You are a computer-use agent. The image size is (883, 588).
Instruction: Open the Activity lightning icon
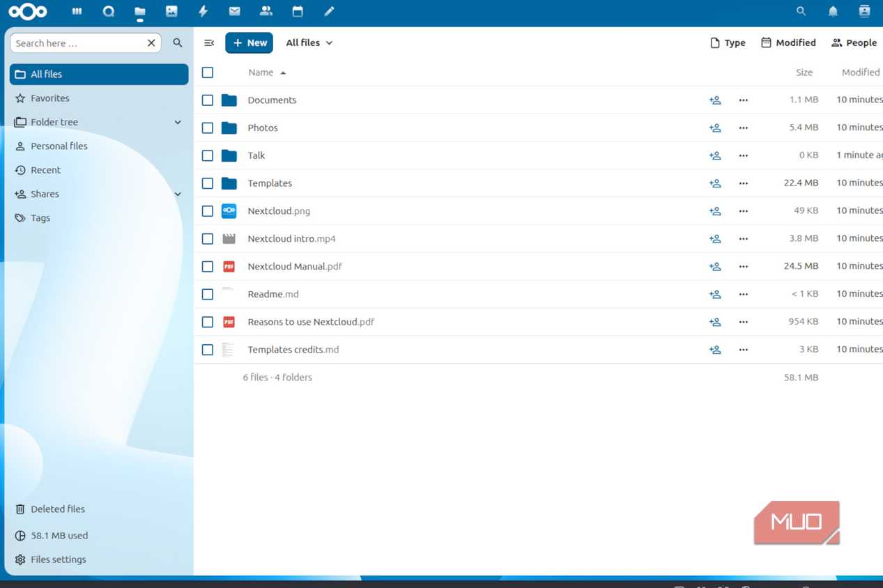pyautogui.click(x=204, y=11)
